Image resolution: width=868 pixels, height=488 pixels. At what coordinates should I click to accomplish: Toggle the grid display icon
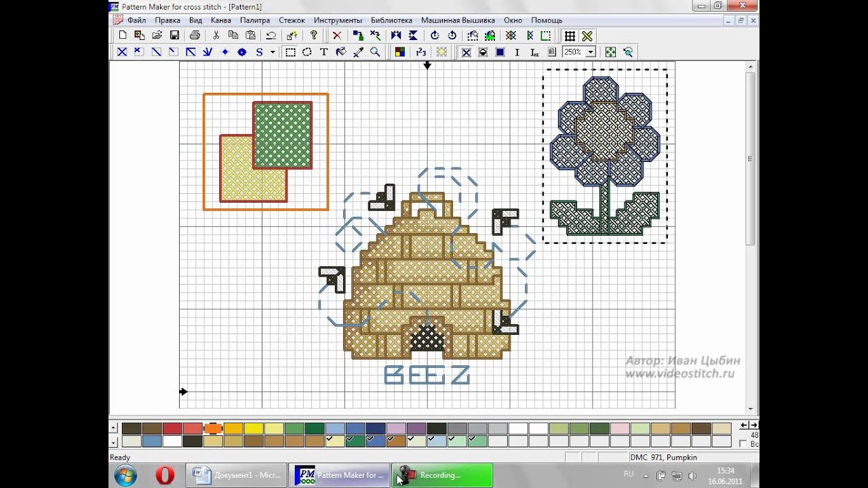click(x=570, y=35)
